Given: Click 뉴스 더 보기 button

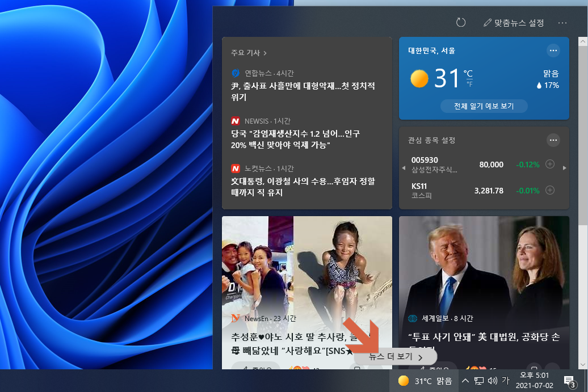Looking at the screenshot, I should [395, 357].
